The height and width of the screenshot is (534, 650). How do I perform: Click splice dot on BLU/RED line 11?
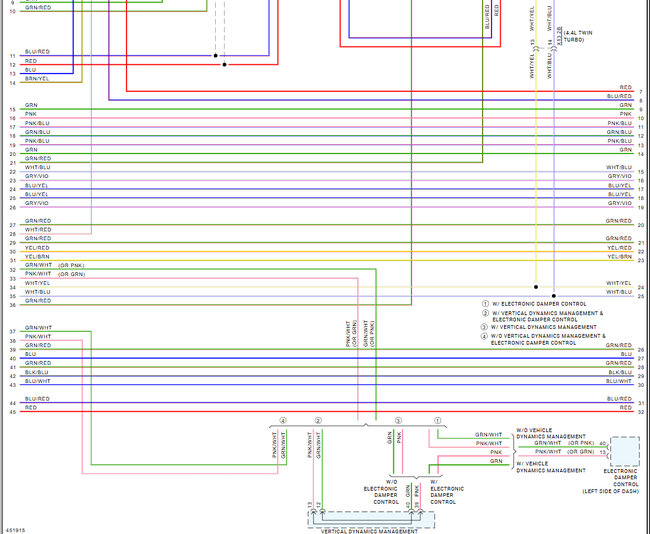coord(216,56)
